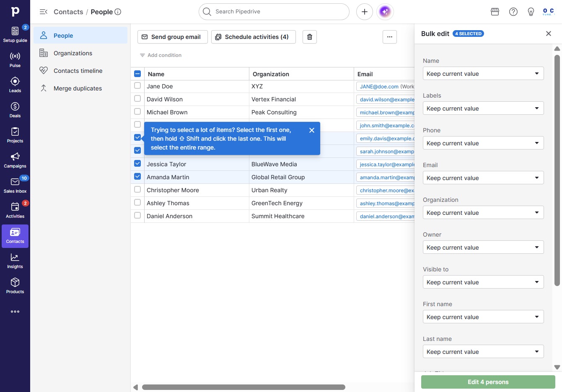Uncheck the Amanda Martin checkbox

[137, 176]
